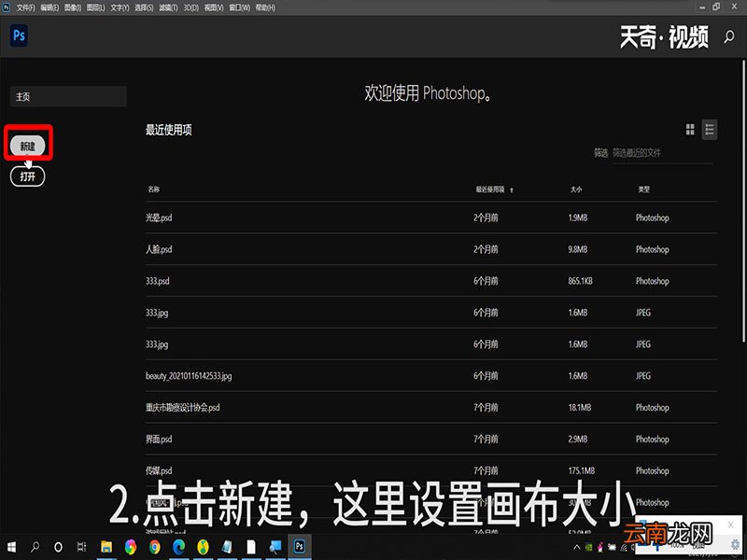The height and width of the screenshot is (560, 747).
Task: Open the 3D(D) menu
Action: pos(191,7)
